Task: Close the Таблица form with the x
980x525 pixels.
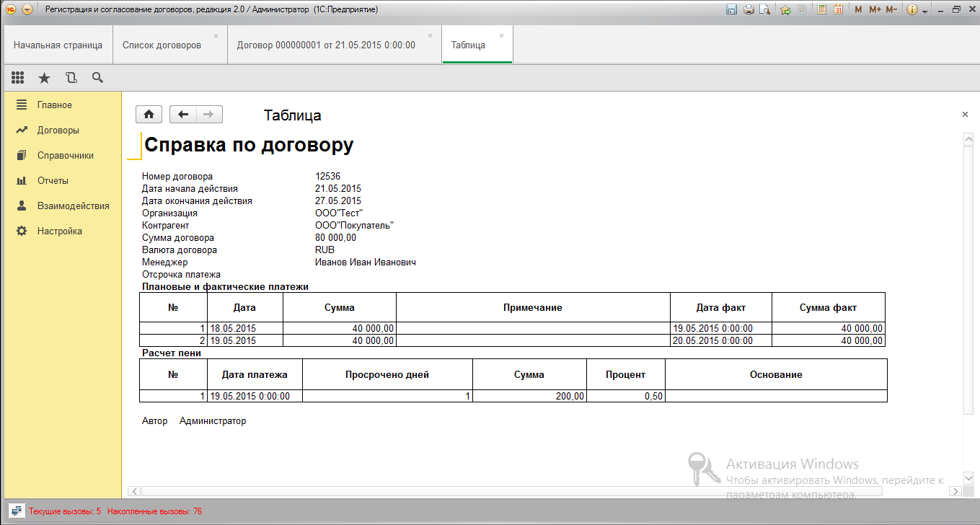Action: (x=965, y=115)
